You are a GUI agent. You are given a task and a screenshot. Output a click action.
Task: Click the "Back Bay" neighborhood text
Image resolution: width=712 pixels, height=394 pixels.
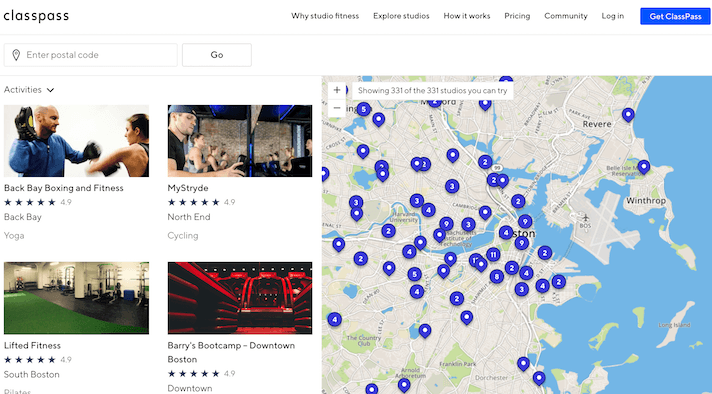[23, 217]
